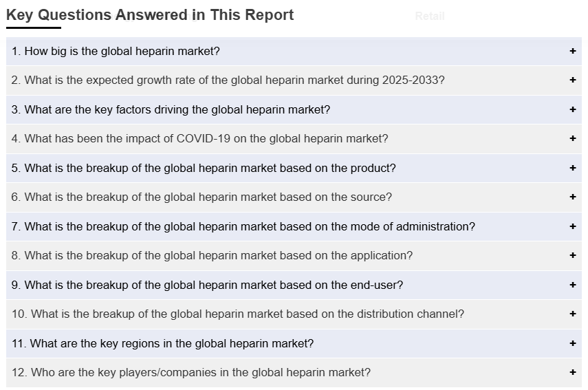Click plus icon for mode of administration question
The height and width of the screenshot is (390, 588).
(572, 226)
